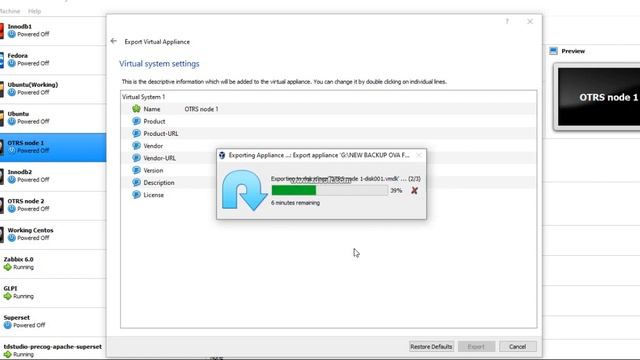Viewport: 640px width, 360px height.
Task: Click the export progress bar
Action: click(329, 190)
